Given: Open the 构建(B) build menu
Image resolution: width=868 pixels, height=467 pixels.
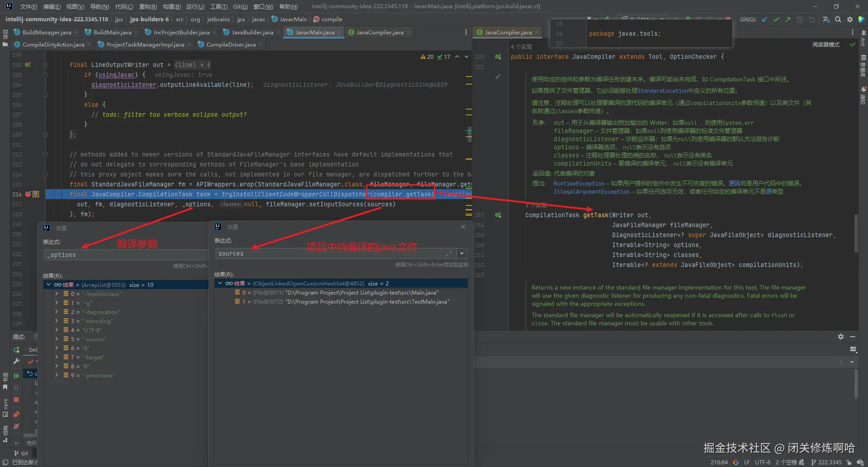Looking at the screenshot, I should (172, 6).
